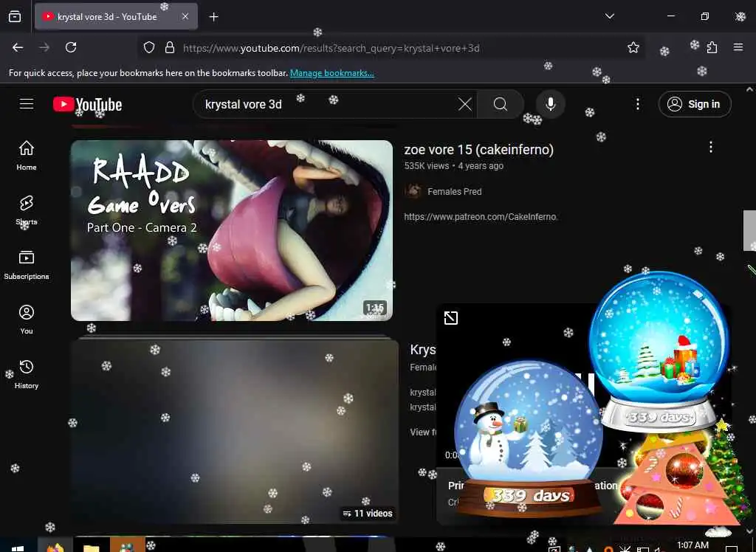Open You in the sidebar
The image size is (756, 552).
pyautogui.click(x=27, y=319)
